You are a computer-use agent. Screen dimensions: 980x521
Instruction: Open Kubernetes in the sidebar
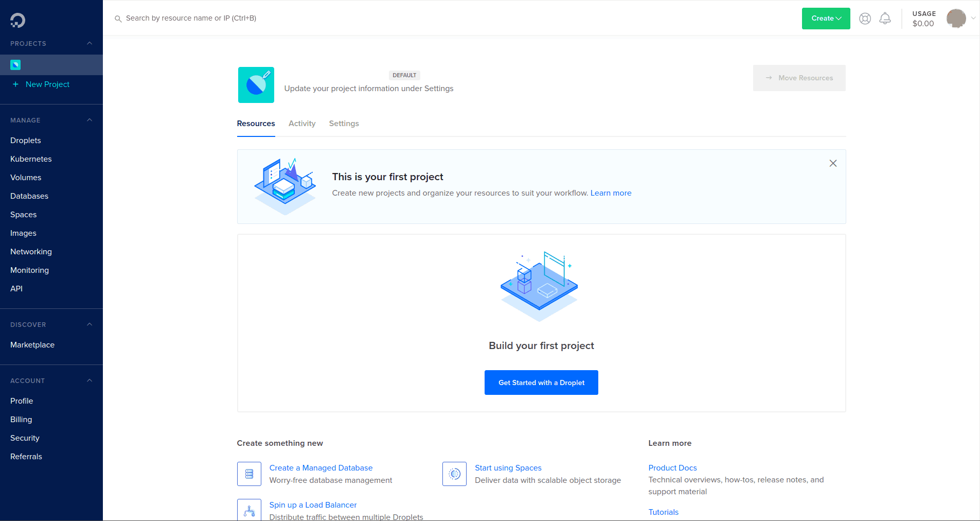(x=31, y=159)
